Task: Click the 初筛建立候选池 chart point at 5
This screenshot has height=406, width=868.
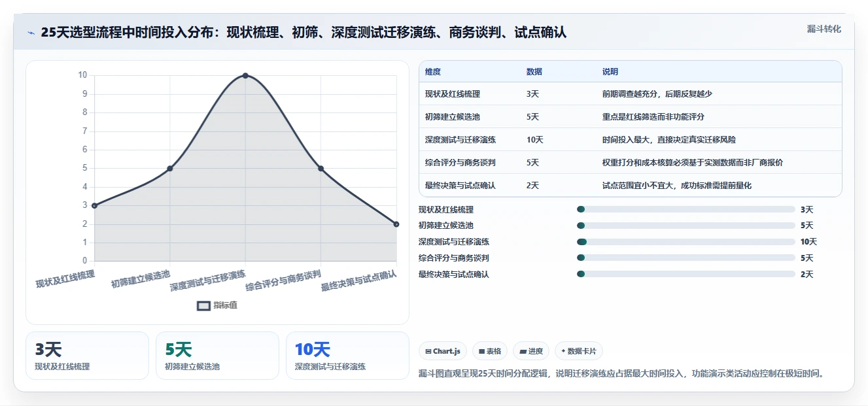Action: pyautogui.click(x=170, y=169)
